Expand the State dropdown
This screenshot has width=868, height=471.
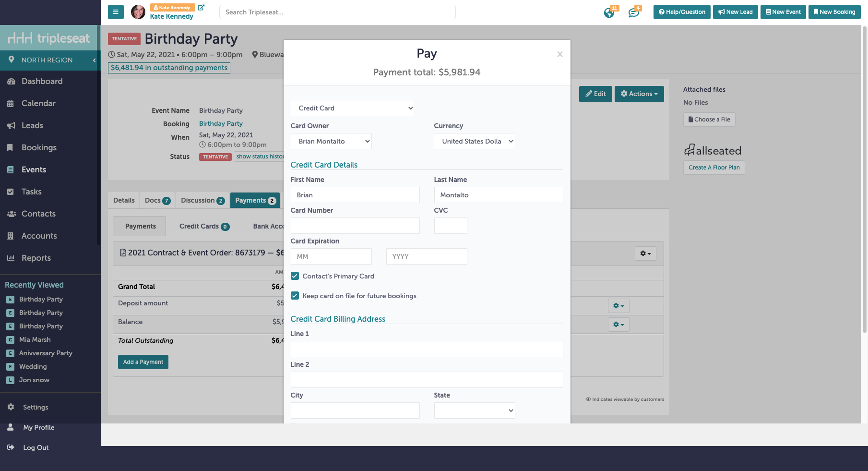point(474,411)
